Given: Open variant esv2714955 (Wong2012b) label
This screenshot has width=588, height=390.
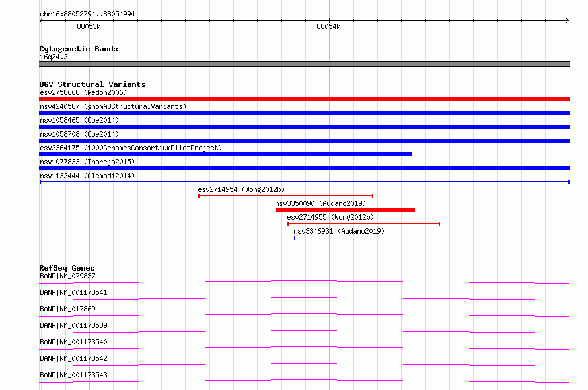Looking at the screenshot, I should click(330, 217).
